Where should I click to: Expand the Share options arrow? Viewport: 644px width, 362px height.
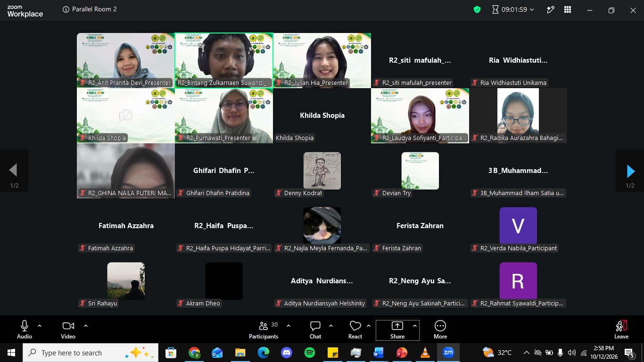tap(415, 326)
